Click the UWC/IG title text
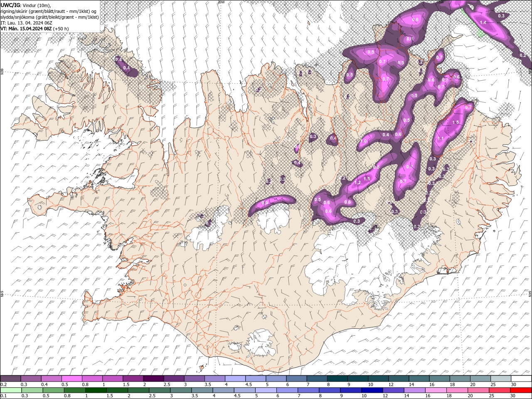The image size is (532, 399). (x=10, y=5)
